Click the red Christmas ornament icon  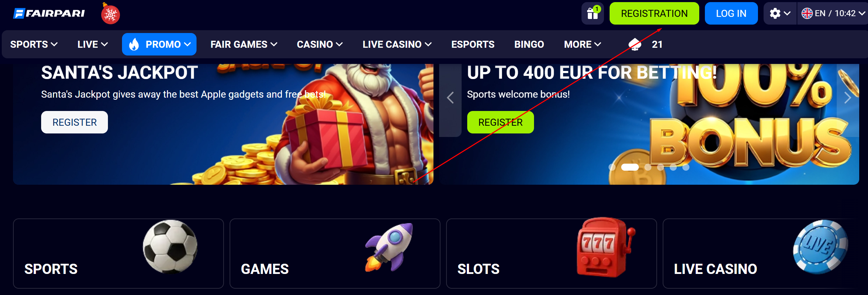tap(110, 14)
